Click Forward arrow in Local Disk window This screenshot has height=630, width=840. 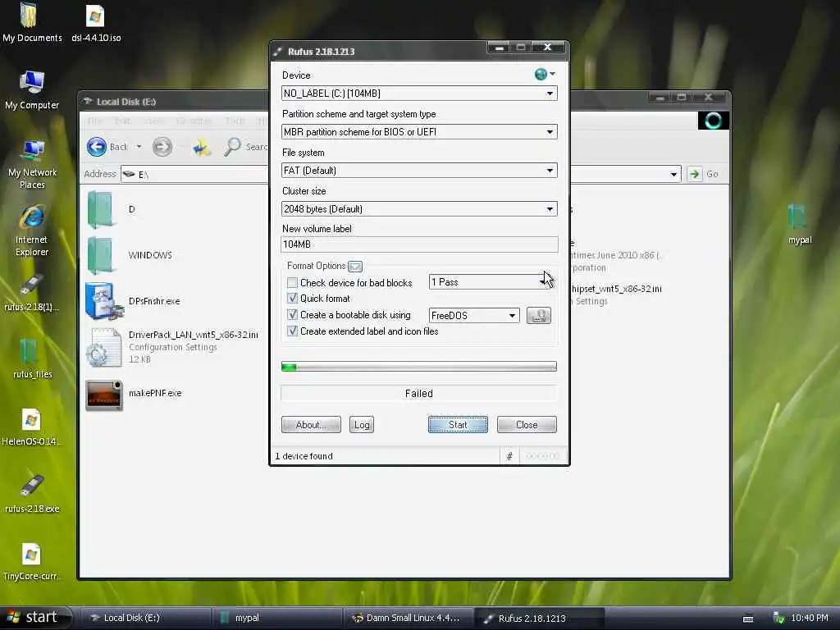point(162,147)
